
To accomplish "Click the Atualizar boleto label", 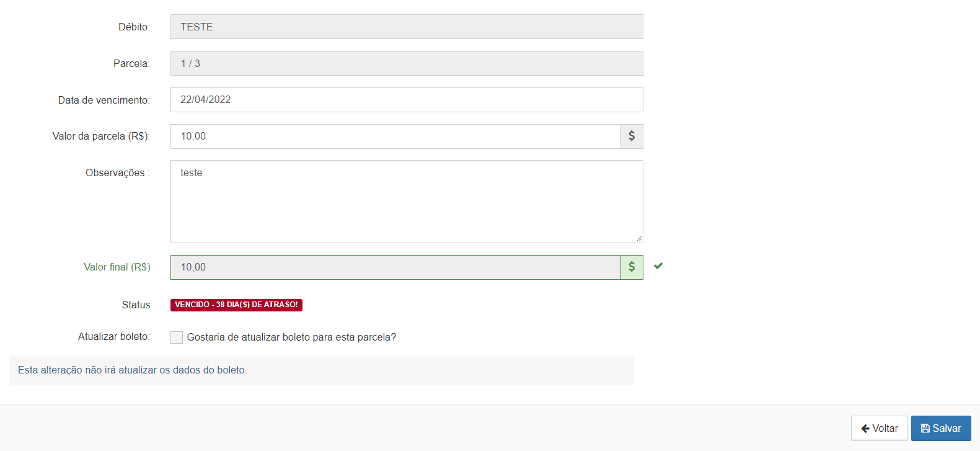I will point(114,336).
